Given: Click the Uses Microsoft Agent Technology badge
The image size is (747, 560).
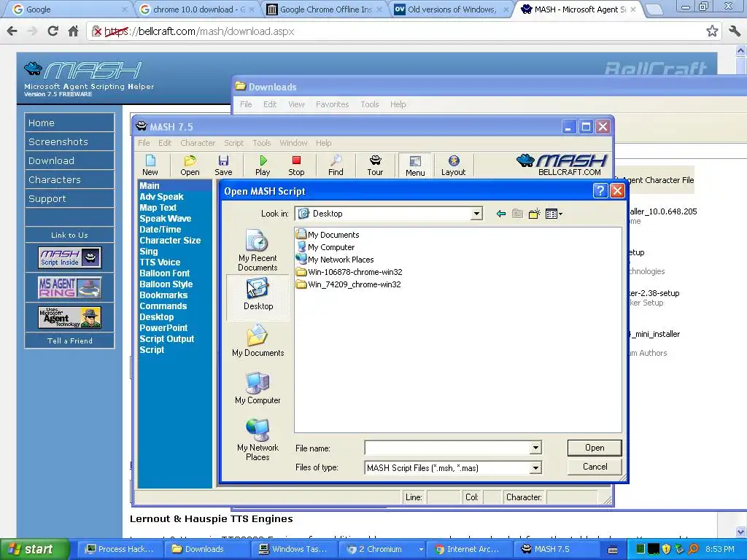Looking at the screenshot, I should [x=69, y=318].
